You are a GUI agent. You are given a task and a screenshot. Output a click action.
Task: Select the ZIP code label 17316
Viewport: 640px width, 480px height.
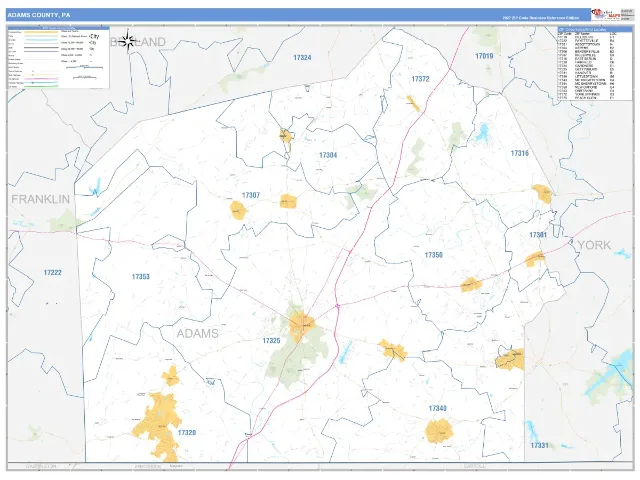(x=520, y=153)
